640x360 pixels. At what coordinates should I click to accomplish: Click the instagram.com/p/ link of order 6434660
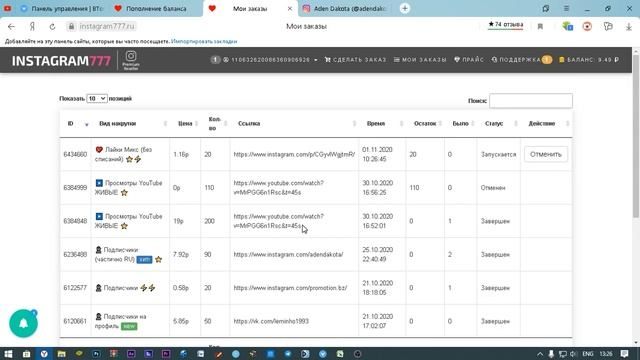294,155
